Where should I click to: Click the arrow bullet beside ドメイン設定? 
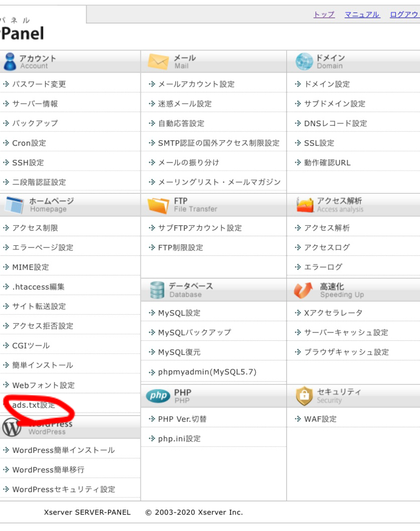coord(298,84)
